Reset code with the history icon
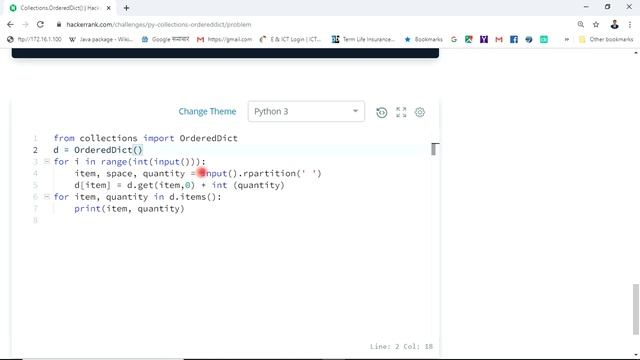 coord(382,112)
